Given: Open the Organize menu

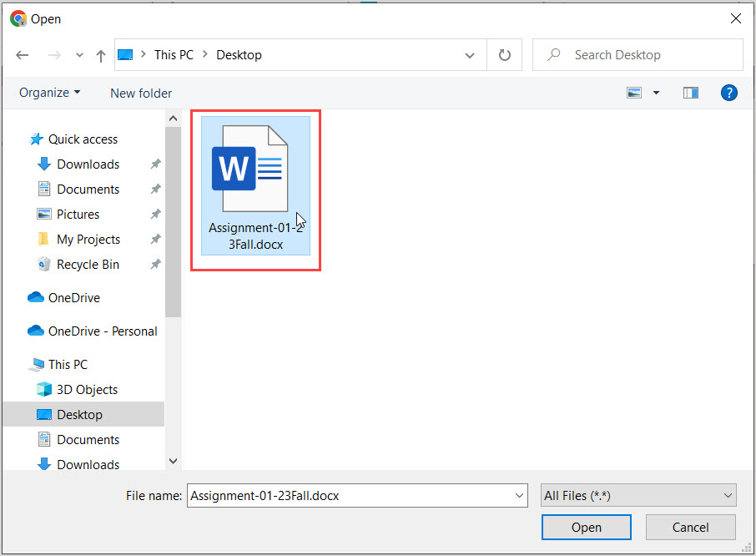Looking at the screenshot, I should 50,93.
